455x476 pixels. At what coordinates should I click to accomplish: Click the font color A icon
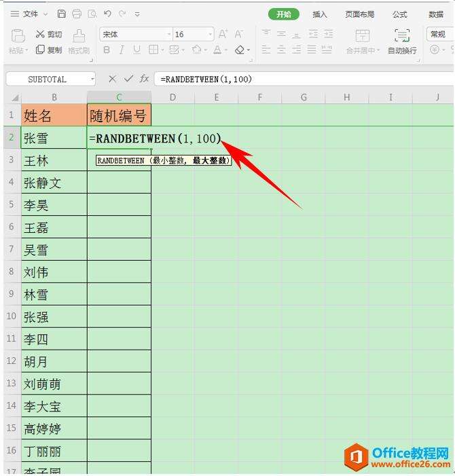pyautogui.click(x=217, y=50)
